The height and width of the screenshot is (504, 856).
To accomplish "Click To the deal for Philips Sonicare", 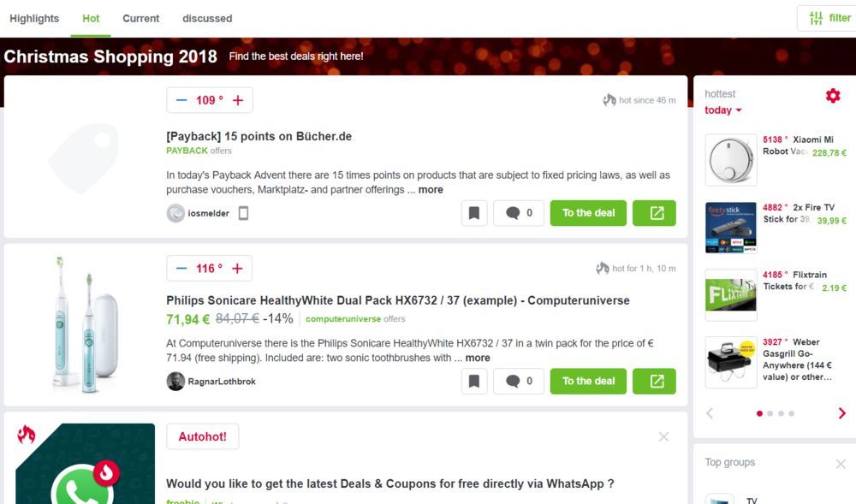I will coord(589,381).
